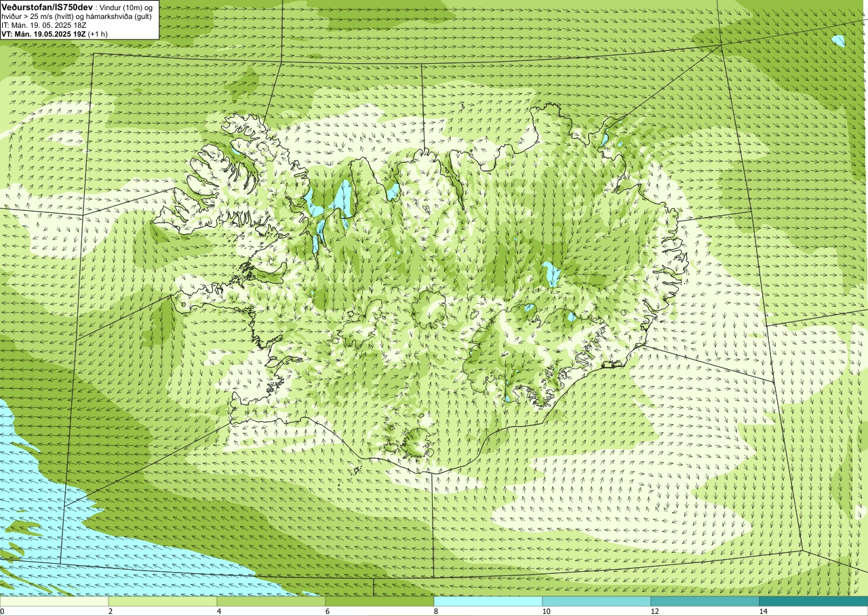Select the dark green 6–8 m/s legend swatch
Viewport: 868px width, 616px height.
(380, 601)
